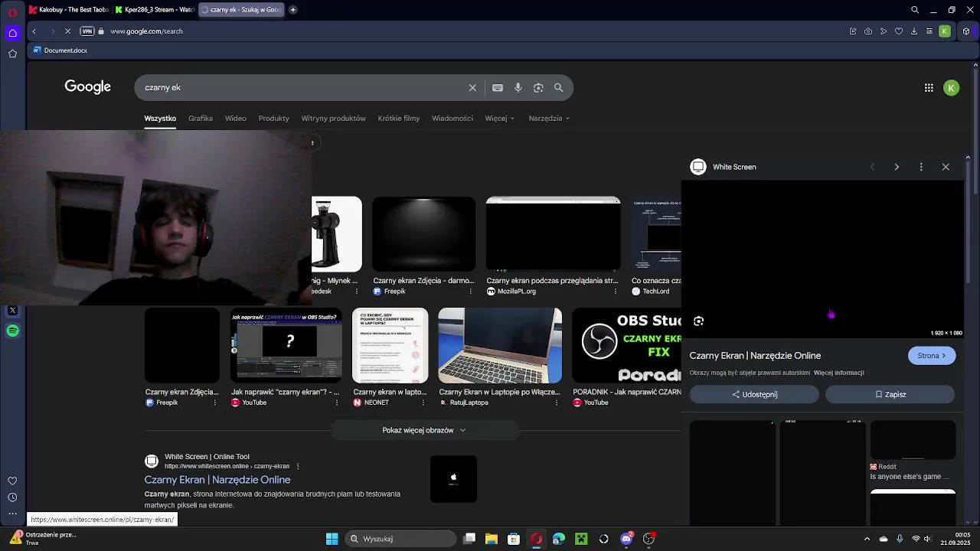Open RatujLaptopa laptop image thumbnail
Image resolution: width=980 pixels, height=551 pixels.
coord(500,345)
